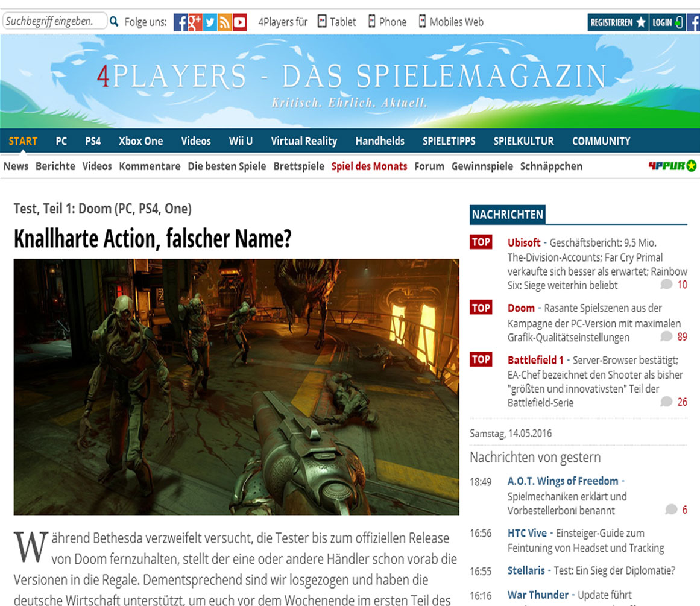This screenshot has width=700, height=606.
Task: Select the Xbox One navigation tab
Action: click(140, 141)
